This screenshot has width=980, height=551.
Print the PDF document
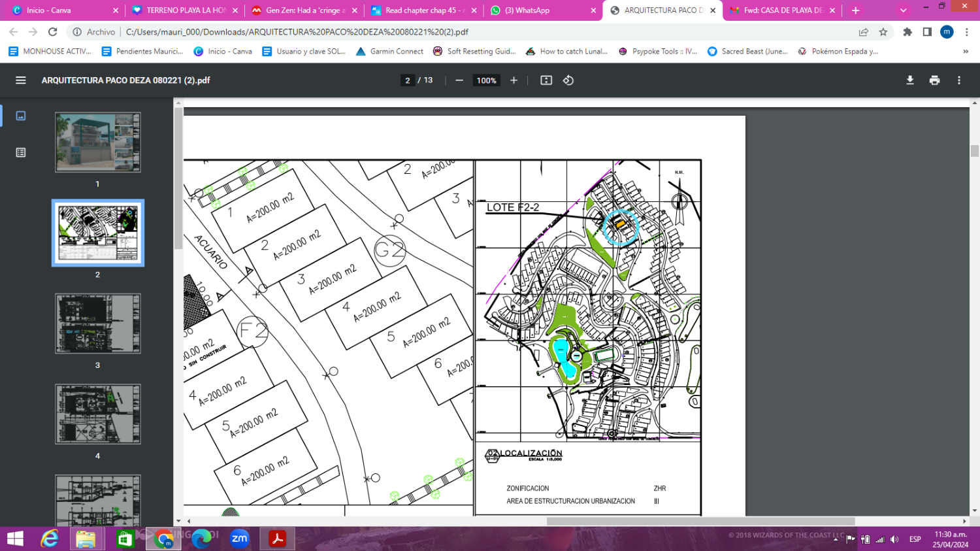(x=934, y=80)
